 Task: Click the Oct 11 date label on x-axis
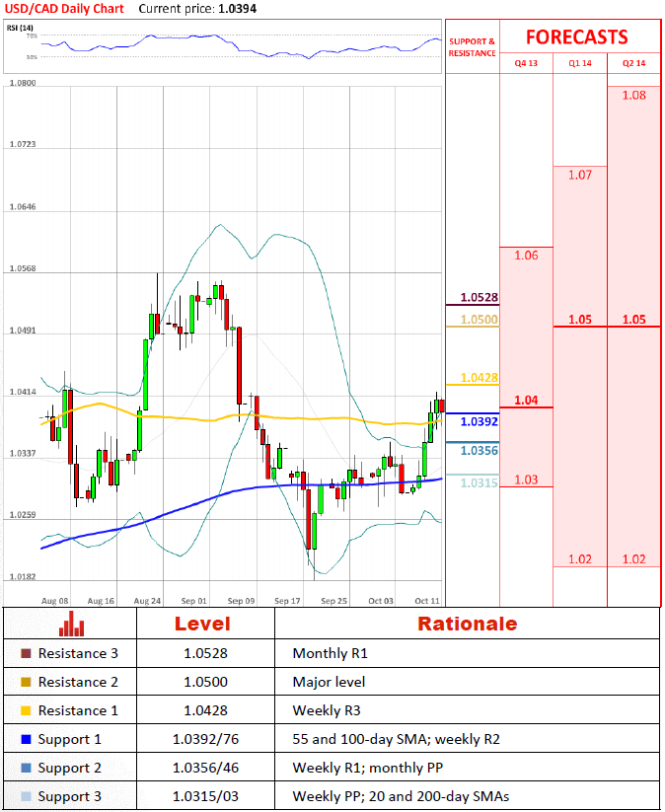point(427,601)
